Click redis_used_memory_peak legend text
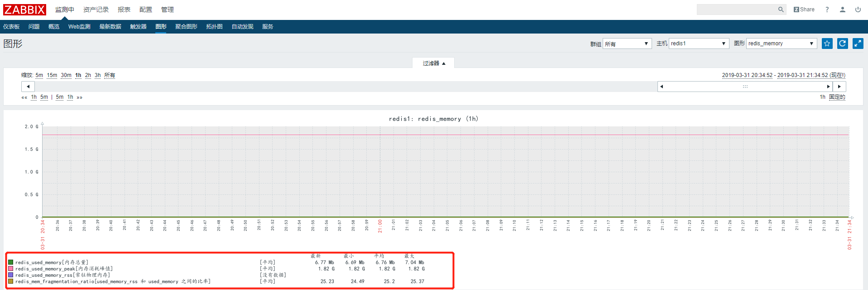This screenshot has height=290, width=868. pos(64,269)
